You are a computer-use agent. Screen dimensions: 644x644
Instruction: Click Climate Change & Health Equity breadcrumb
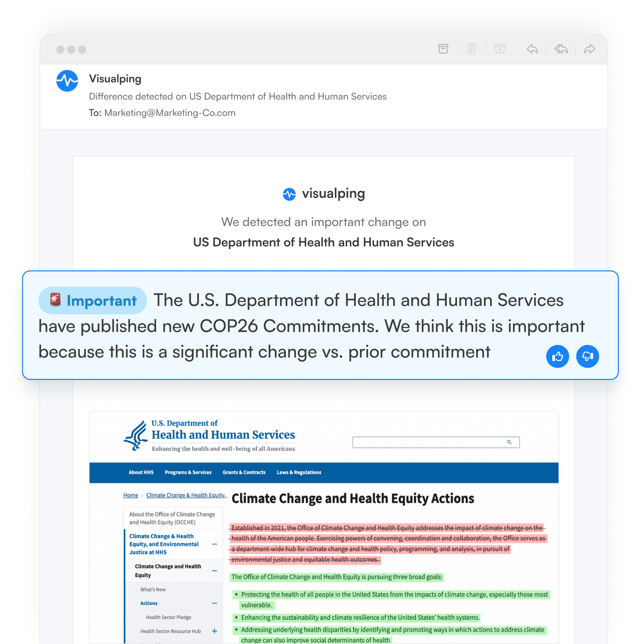(x=186, y=495)
